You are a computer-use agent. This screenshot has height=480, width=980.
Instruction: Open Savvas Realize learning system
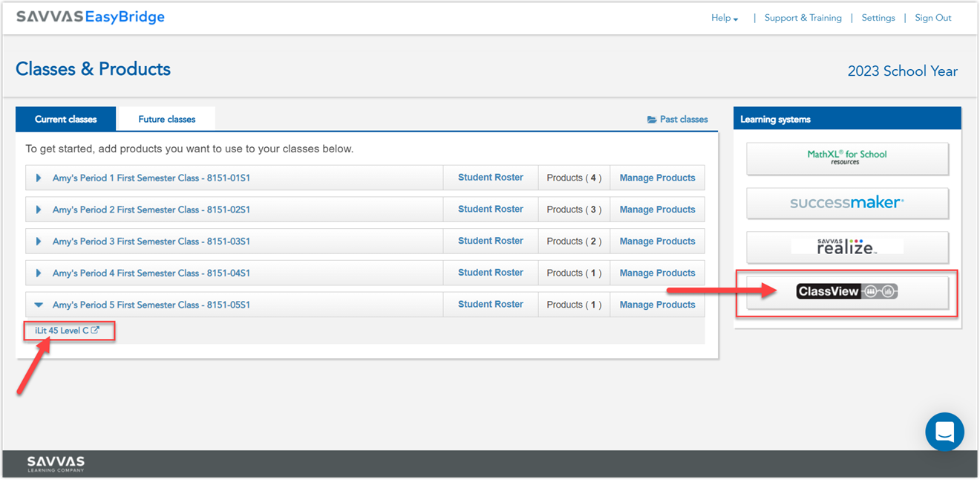(x=846, y=247)
